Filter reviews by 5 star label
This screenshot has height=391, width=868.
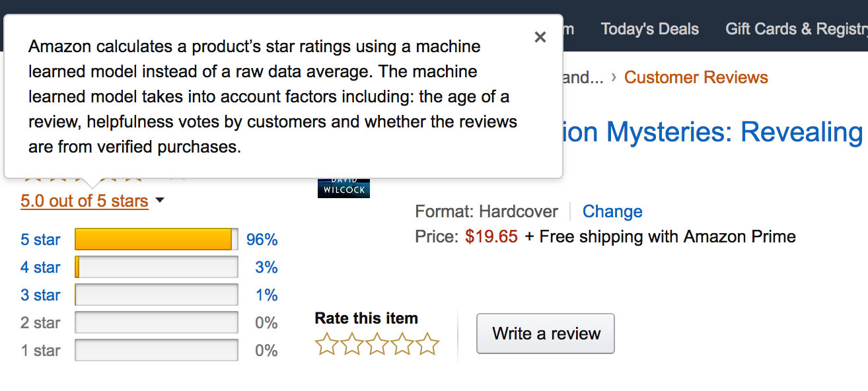coord(40,240)
